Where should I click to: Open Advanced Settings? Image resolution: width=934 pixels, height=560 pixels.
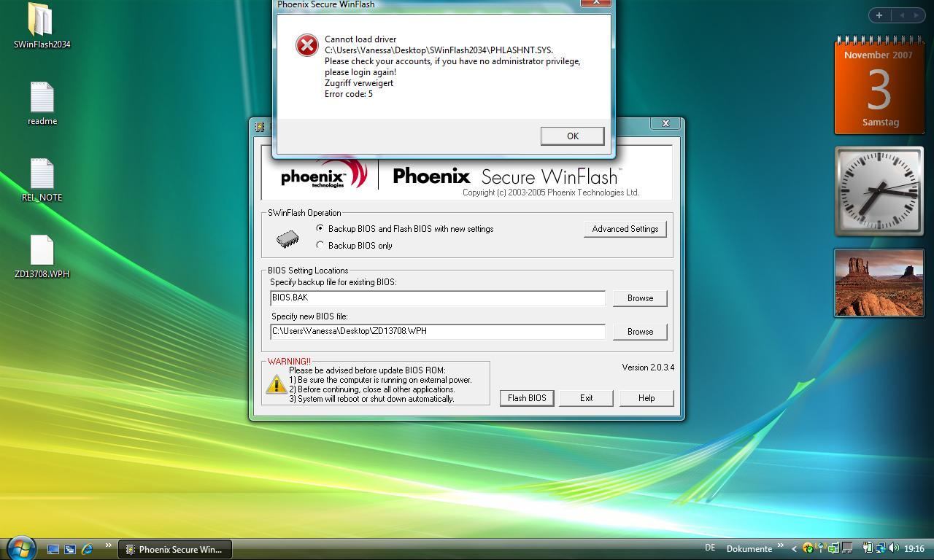[x=625, y=229]
